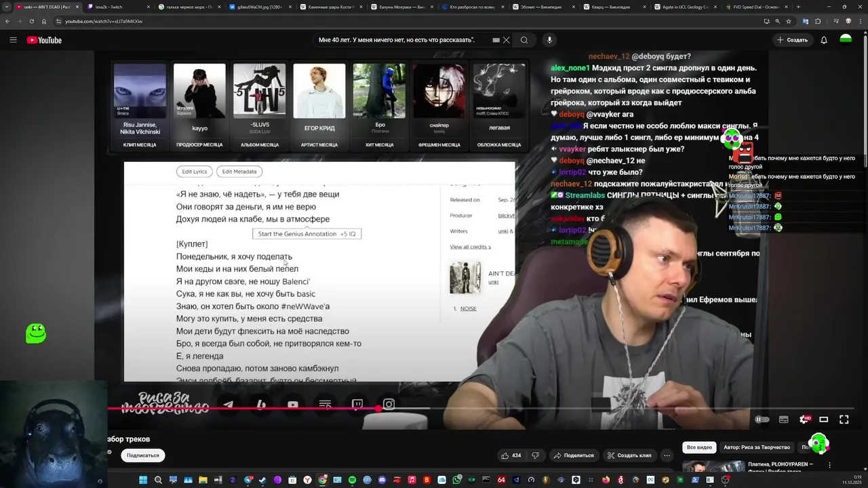Screen dimensions: 868x488
Task: Open Firefox from the taskbar
Action: coord(606,480)
